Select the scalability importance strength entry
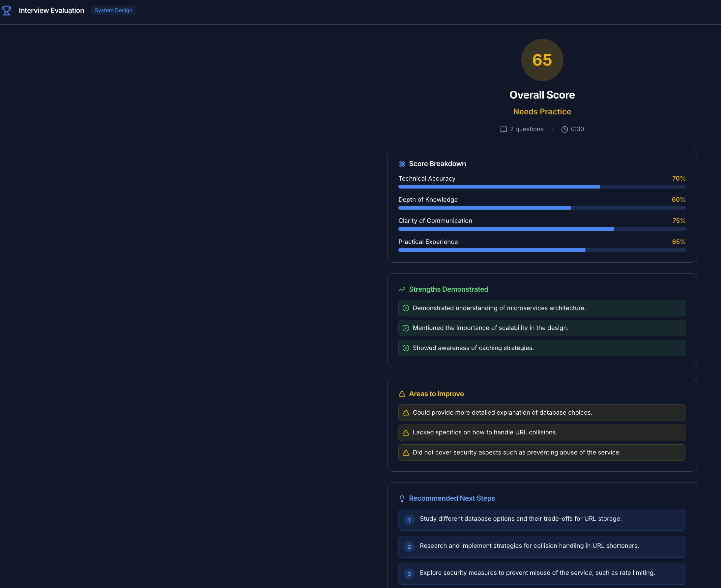Viewport: 721px width, 588px height. tap(541, 328)
